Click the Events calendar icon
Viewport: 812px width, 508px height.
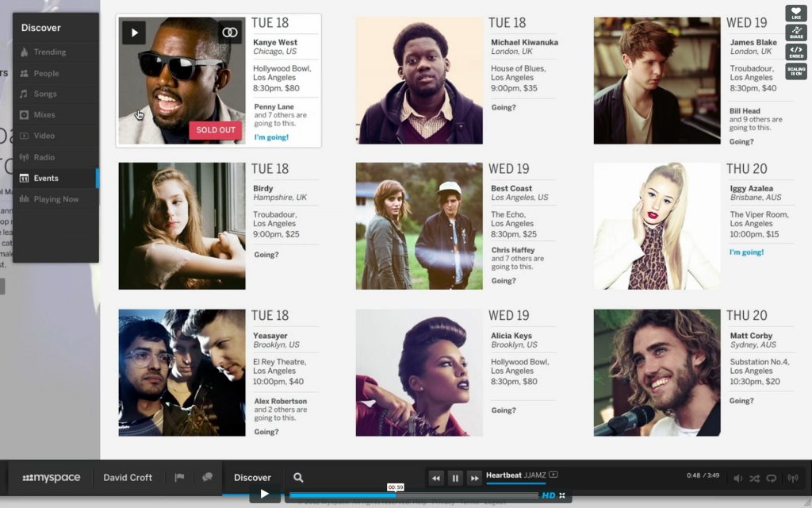(x=24, y=178)
